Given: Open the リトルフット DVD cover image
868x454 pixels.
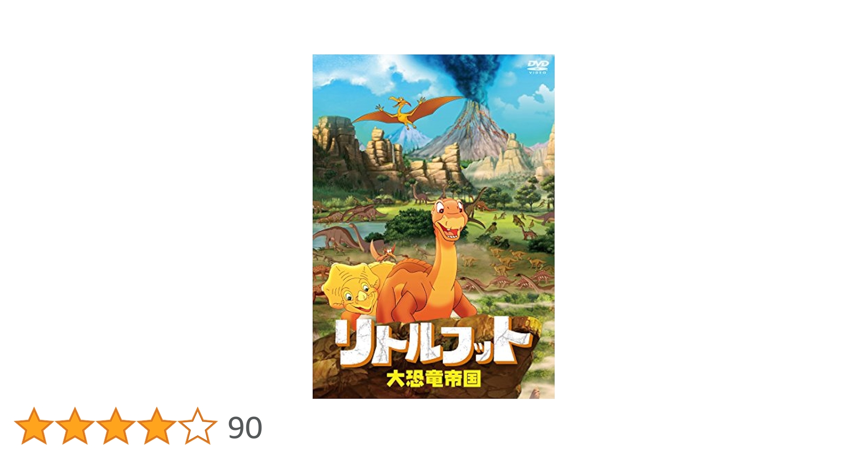Looking at the screenshot, I should (x=434, y=227).
